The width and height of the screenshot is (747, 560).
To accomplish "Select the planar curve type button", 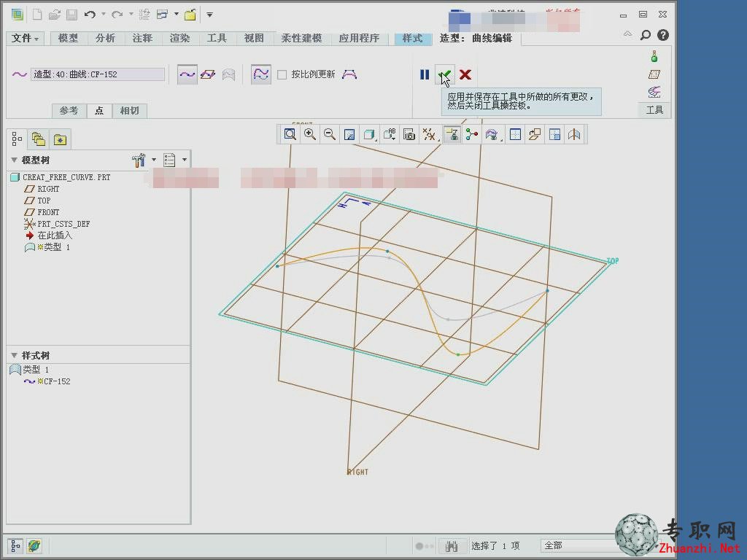I will (x=208, y=74).
